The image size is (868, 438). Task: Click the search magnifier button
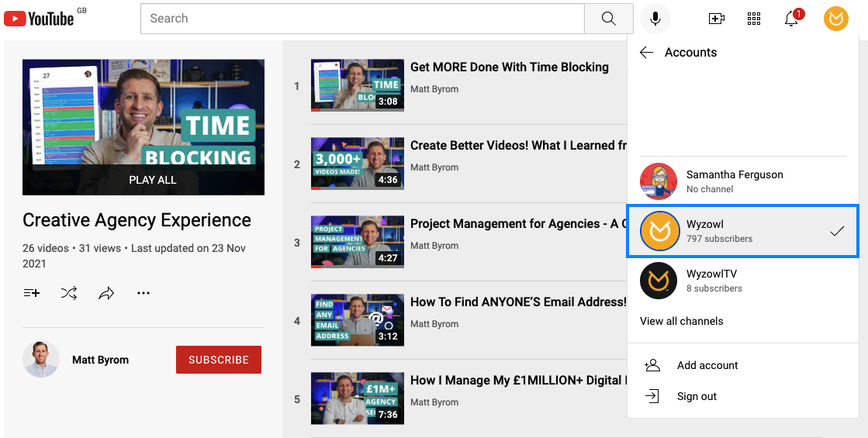(x=608, y=19)
